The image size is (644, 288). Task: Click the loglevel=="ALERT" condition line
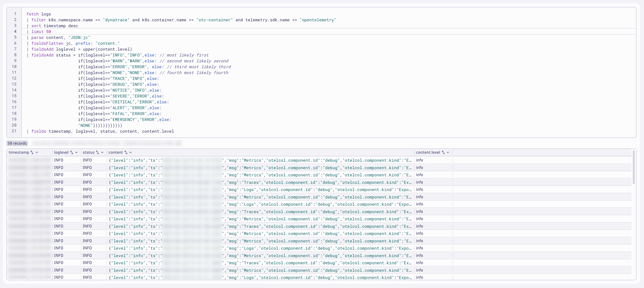tap(120, 108)
